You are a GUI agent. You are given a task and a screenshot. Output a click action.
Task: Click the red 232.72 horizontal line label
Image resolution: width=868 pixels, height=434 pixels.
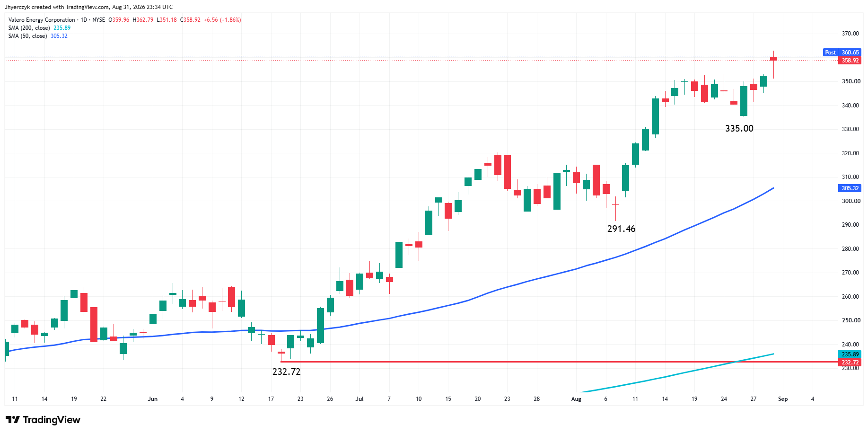850,363
